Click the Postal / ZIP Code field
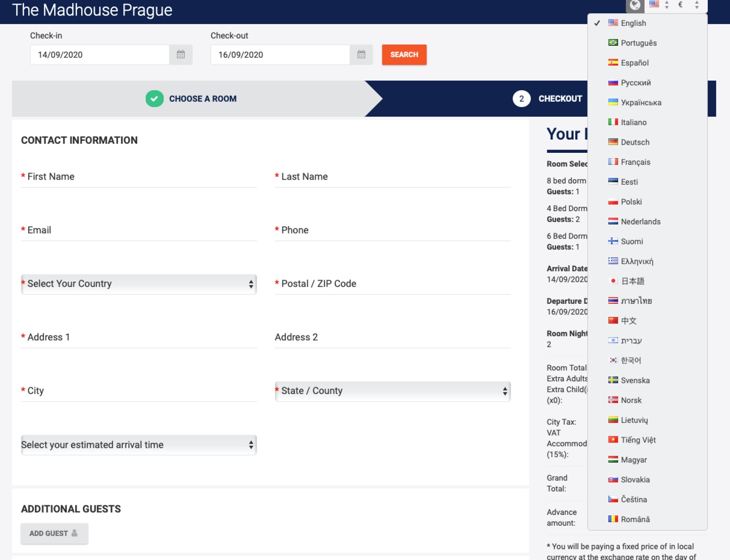 click(392, 284)
